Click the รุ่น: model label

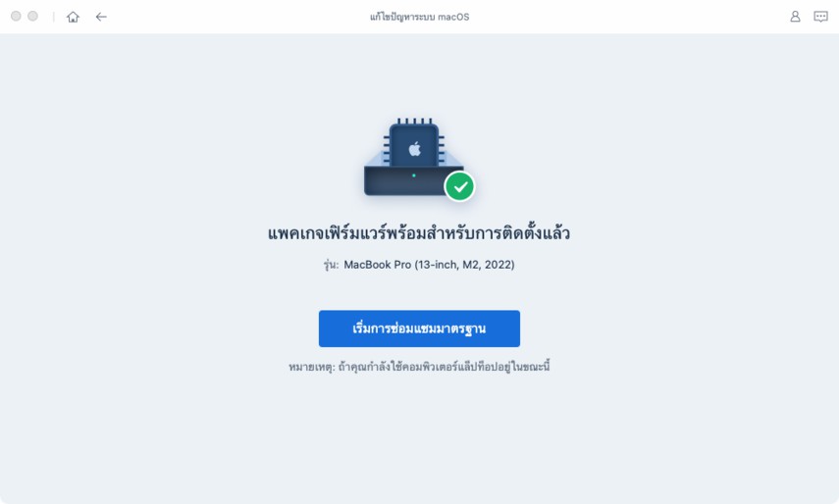pos(332,265)
